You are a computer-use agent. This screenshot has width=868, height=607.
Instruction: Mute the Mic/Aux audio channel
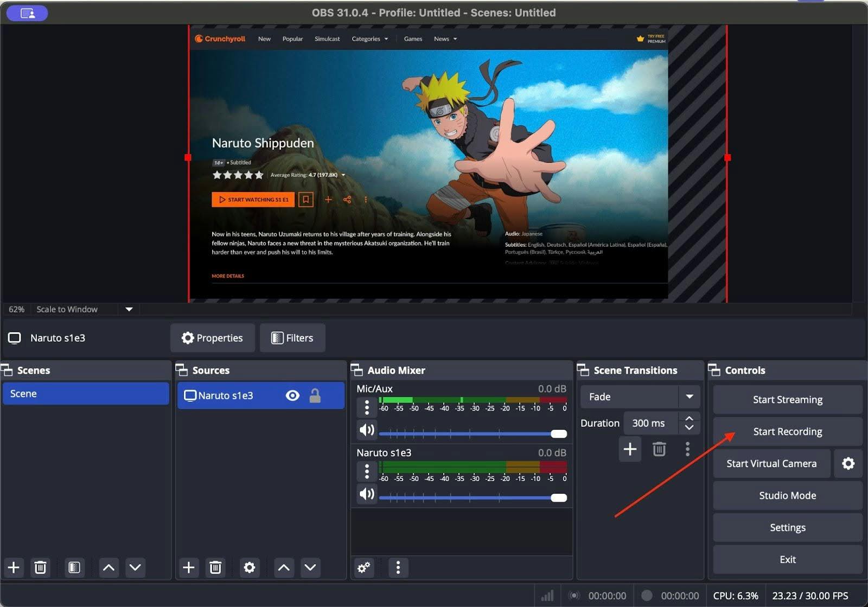tap(367, 430)
